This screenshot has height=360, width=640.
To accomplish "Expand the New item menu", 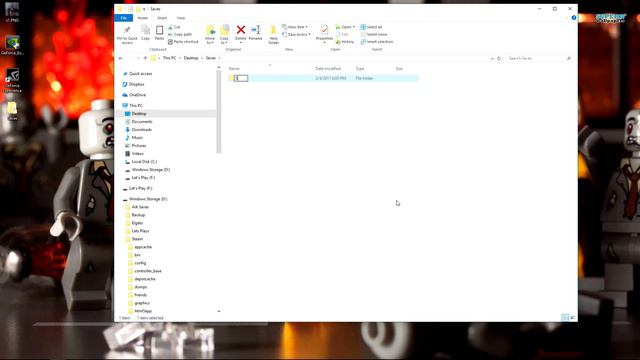I will pos(295,27).
